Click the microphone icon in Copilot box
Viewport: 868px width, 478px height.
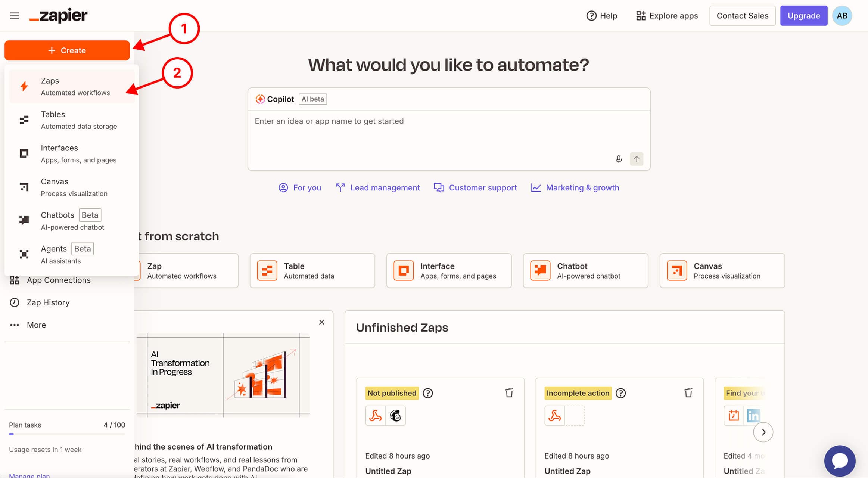click(x=618, y=159)
